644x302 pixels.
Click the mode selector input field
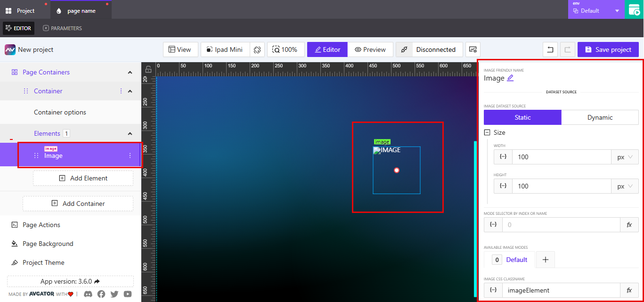pyautogui.click(x=561, y=225)
